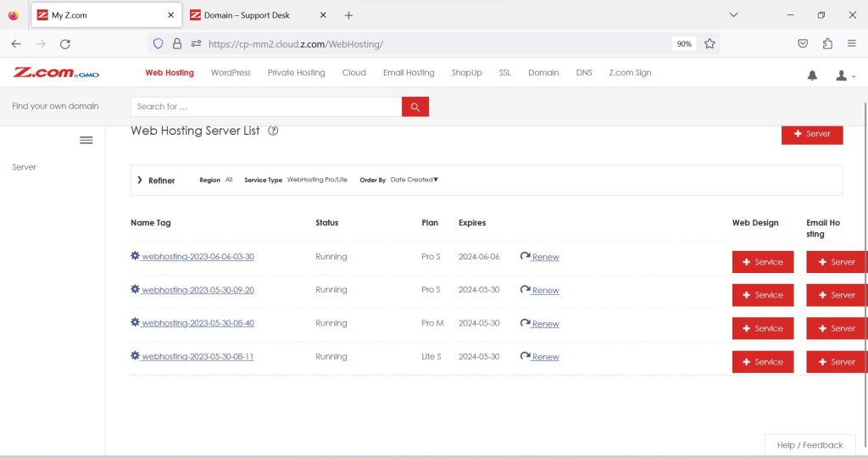
Task: Add Email Hosting Server for the Lite S row
Action: click(837, 362)
